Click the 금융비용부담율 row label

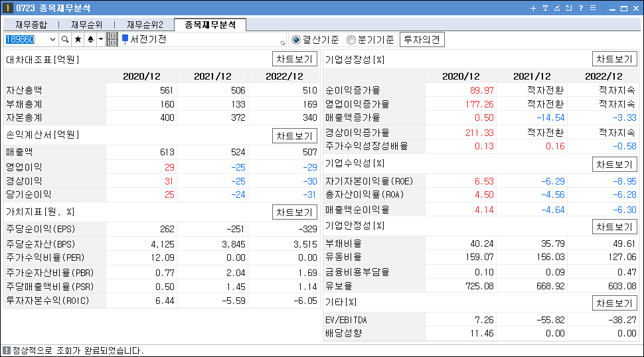[x=357, y=272]
